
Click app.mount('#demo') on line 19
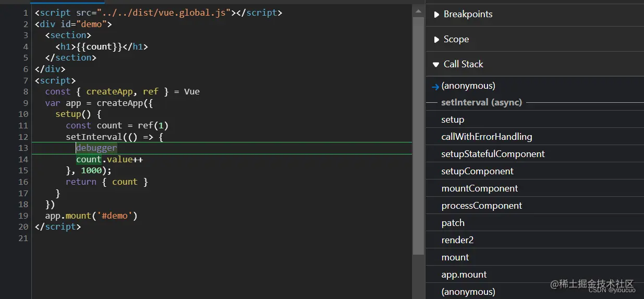91,216
